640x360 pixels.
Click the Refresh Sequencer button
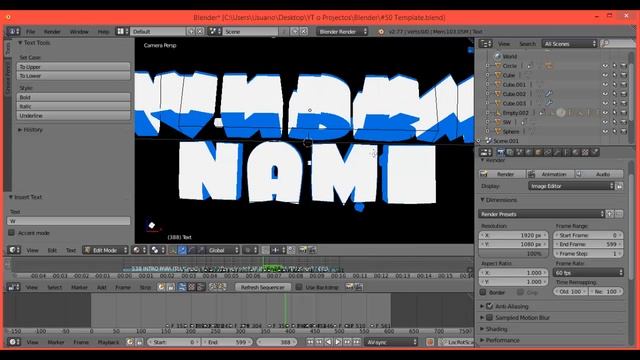pos(262,287)
